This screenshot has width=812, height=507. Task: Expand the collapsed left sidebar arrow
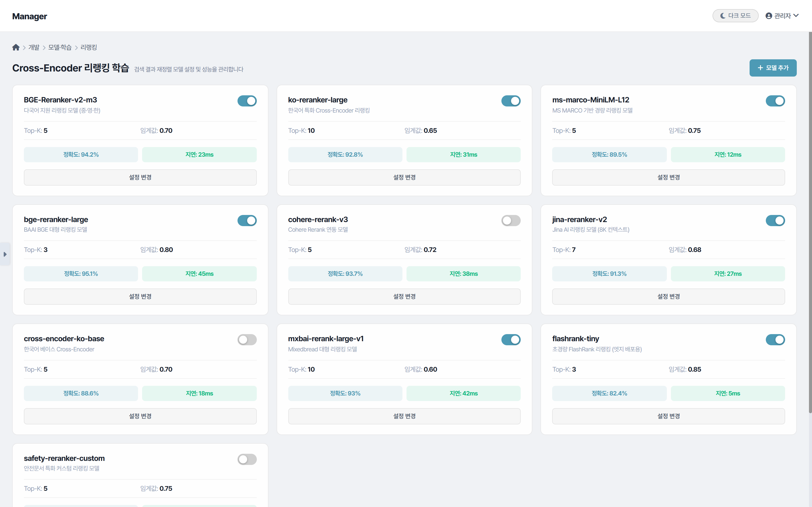pyautogui.click(x=5, y=254)
